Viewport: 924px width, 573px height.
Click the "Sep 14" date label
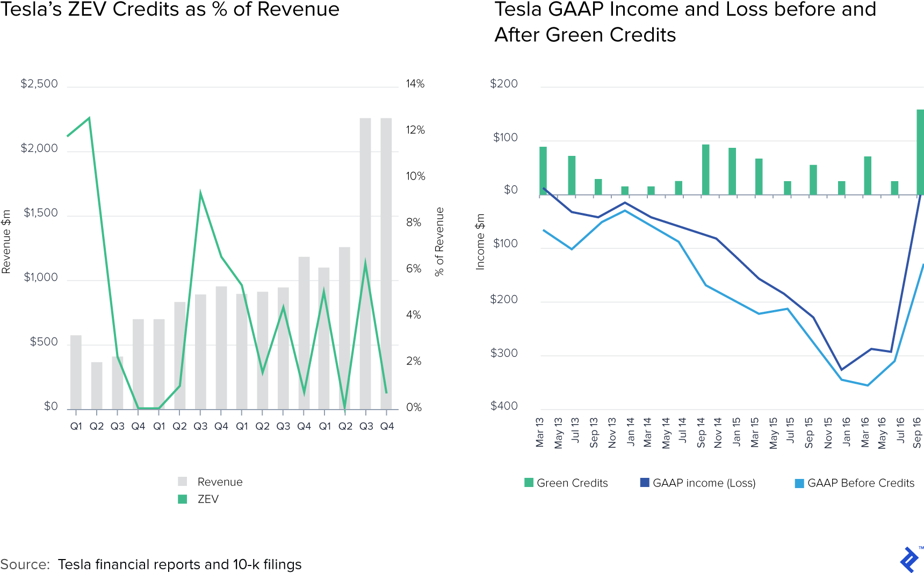click(701, 432)
